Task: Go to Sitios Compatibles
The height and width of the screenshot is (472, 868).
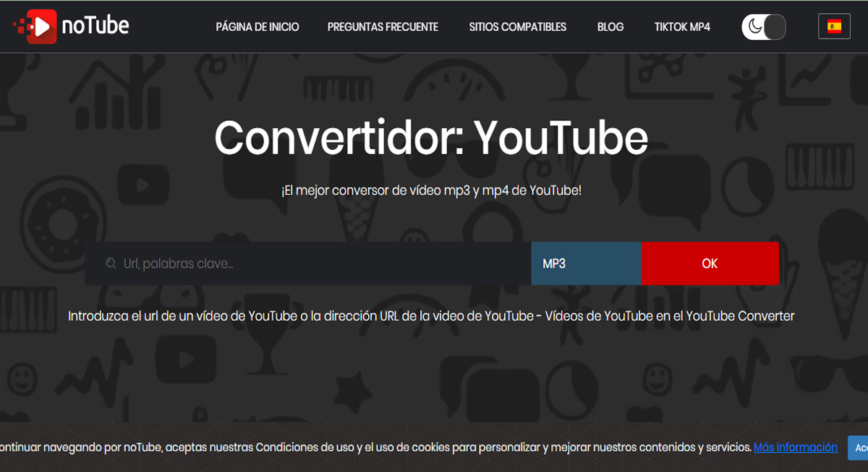Action: [518, 27]
